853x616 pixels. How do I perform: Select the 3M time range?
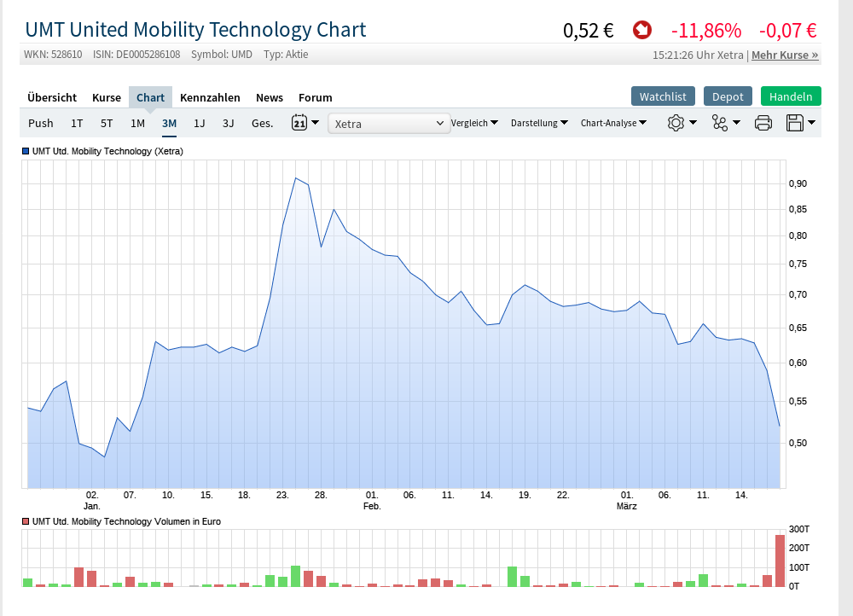pos(169,123)
